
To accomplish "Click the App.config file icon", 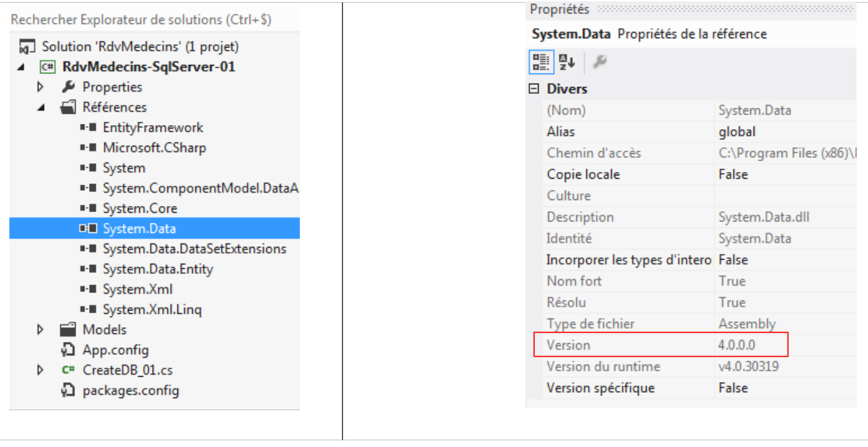I will pos(68,350).
